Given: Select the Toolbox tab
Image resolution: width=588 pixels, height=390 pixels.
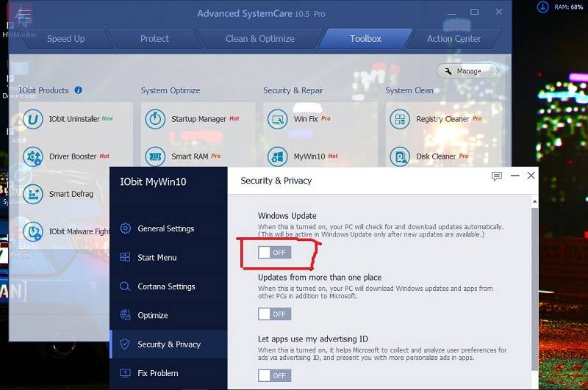Looking at the screenshot, I should (x=365, y=39).
